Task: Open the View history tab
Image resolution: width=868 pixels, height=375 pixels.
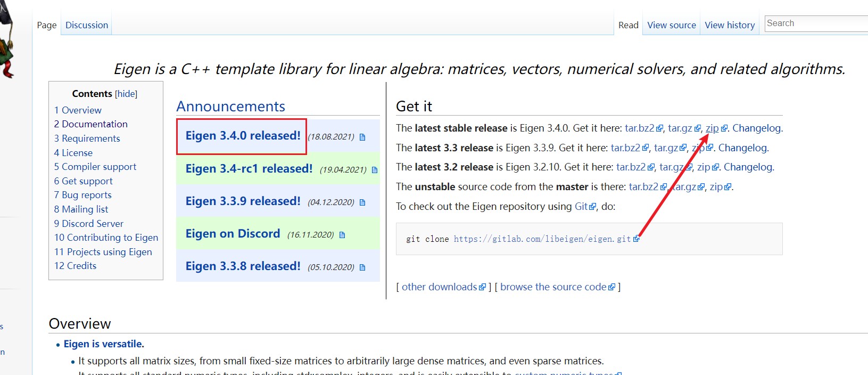Action: pos(730,25)
